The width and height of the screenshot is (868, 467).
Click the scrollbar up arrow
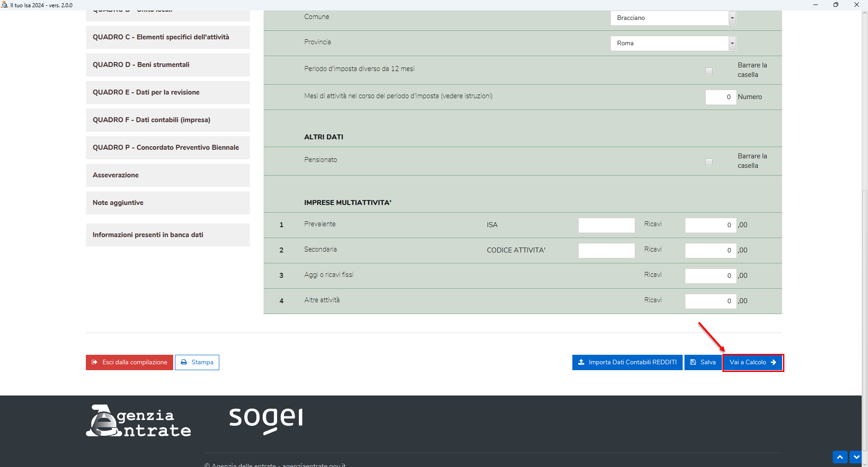click(865, 13)
